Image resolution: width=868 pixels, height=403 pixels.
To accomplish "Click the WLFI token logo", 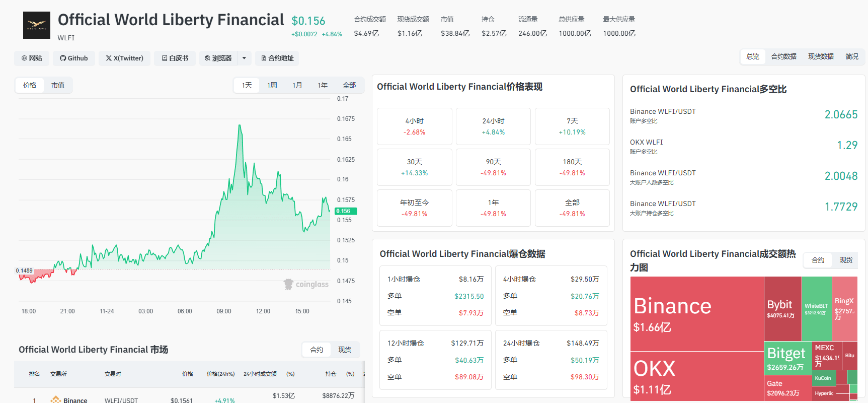I will click(x=37, y=25).
